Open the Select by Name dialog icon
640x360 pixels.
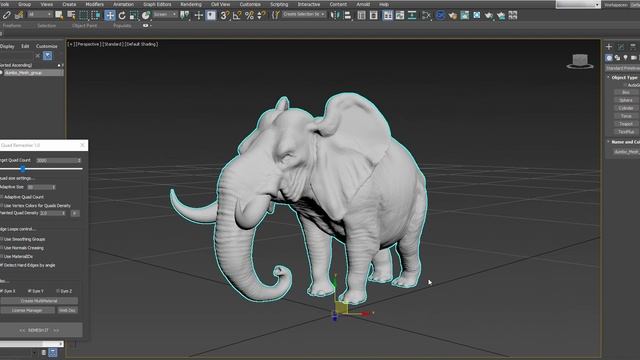point(71,16)
